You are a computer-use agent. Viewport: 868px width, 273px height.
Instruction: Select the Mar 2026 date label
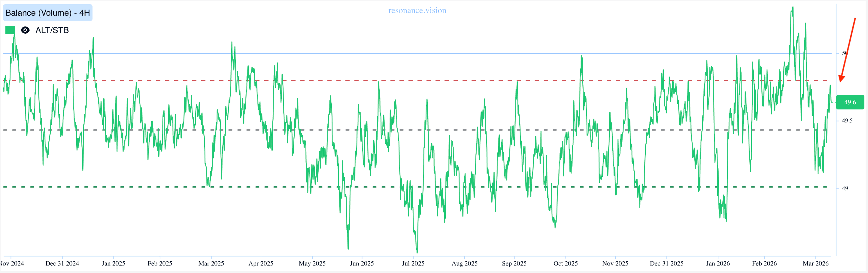(x=815, y=263)
